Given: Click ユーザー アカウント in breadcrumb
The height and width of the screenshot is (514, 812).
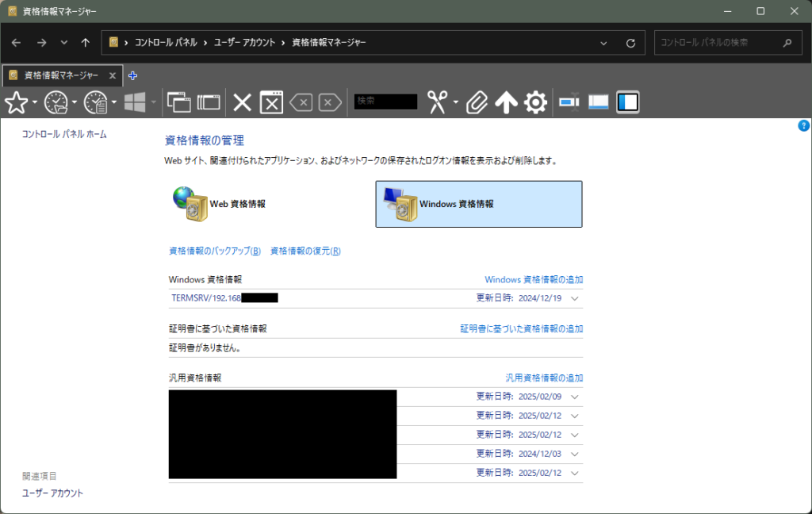Looking at the screenshot, I should click(244, 43).
